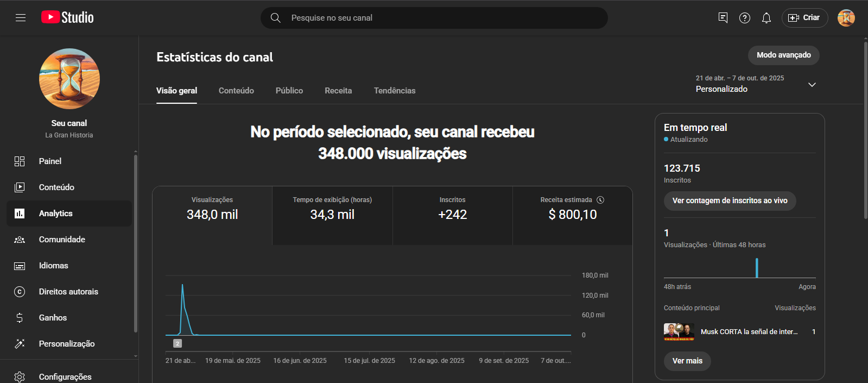This screenshot has width=868, height=383.
Task: Click the Configurações gear icon
Action: click(x=20, y=377)
